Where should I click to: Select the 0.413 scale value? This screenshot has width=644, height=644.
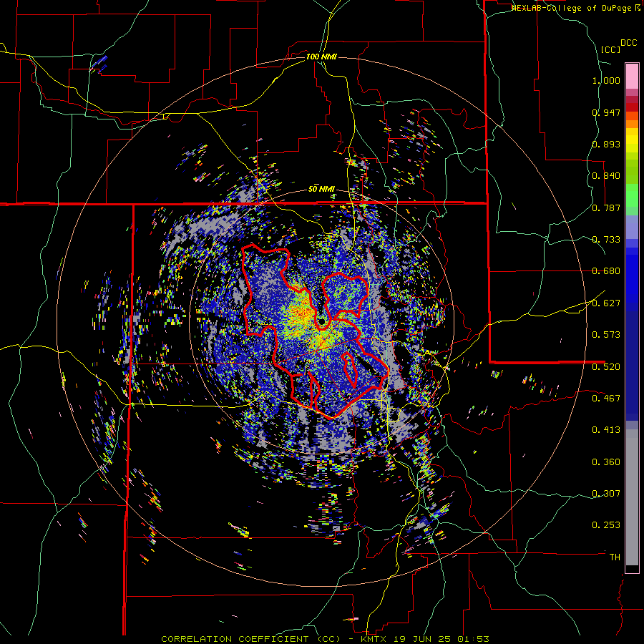pos(606,430)
